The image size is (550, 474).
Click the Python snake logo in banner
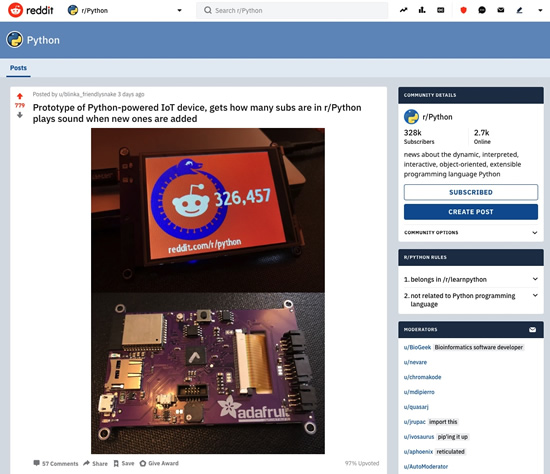14,40
